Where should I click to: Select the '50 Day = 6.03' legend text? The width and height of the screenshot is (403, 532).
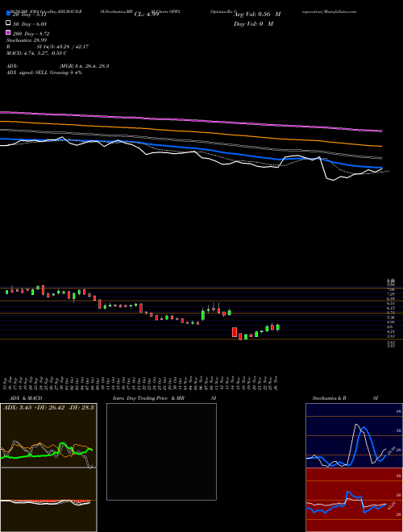30,24
